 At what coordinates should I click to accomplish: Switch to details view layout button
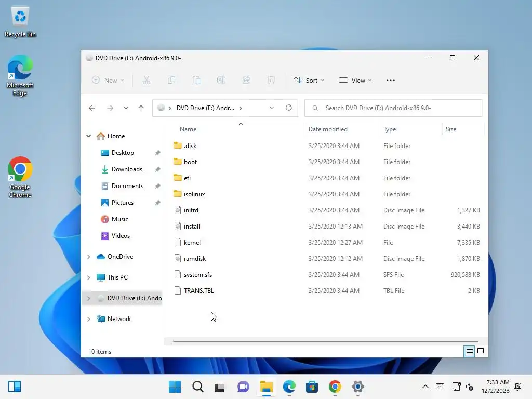click(469, 352)
